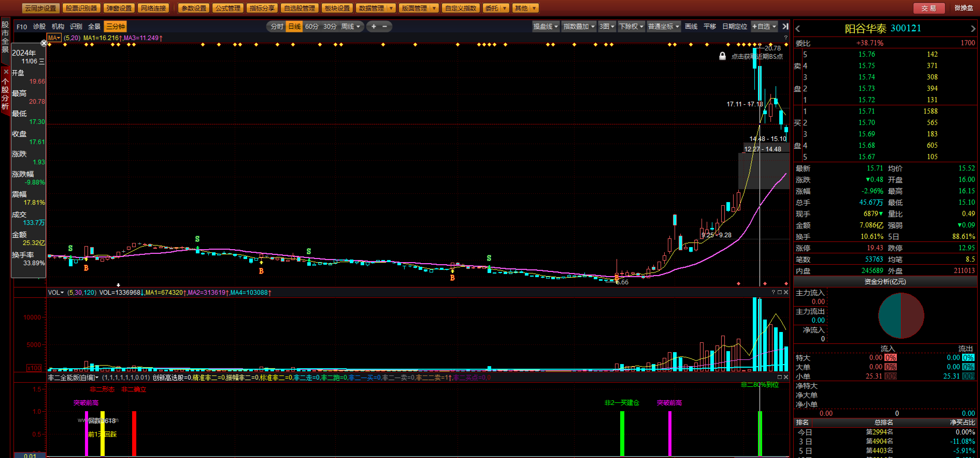This screenshot has height=458, width=980.
Task: Expand the 下除权 dropdown
Action: [x=631, y=27]
